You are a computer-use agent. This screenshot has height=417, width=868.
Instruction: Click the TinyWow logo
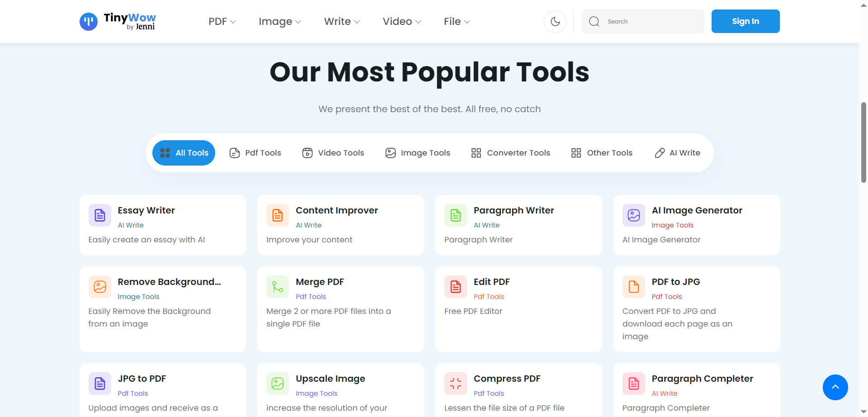[117, 21]
